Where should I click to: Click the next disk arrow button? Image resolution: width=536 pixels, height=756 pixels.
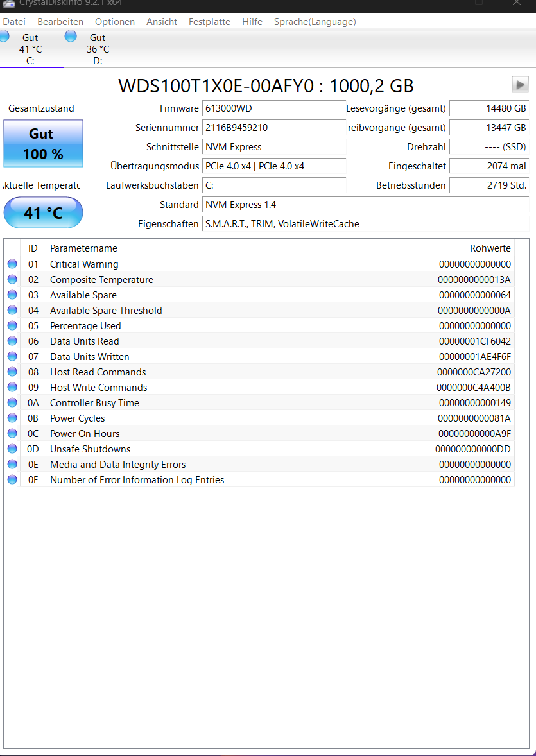[520, 84]
